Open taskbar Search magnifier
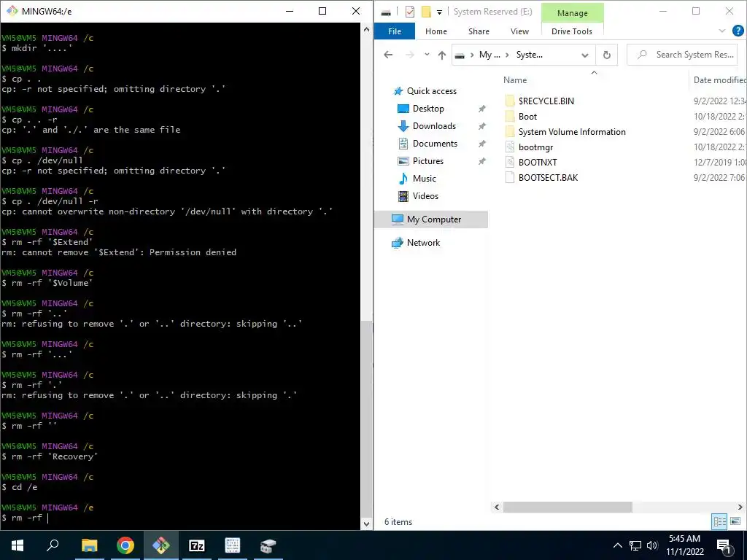Viewport: 747px width, 560px height. (53, 545)
